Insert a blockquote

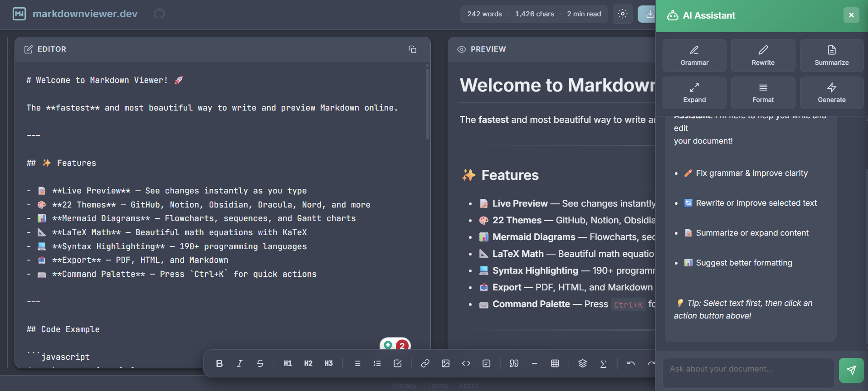pos(514,363)
